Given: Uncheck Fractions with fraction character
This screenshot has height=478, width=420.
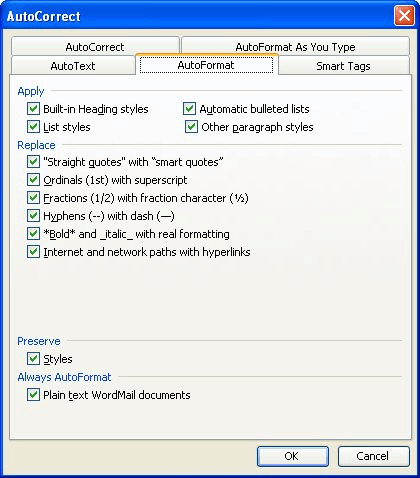Looking at the screenshot, I should pos(33,198).
